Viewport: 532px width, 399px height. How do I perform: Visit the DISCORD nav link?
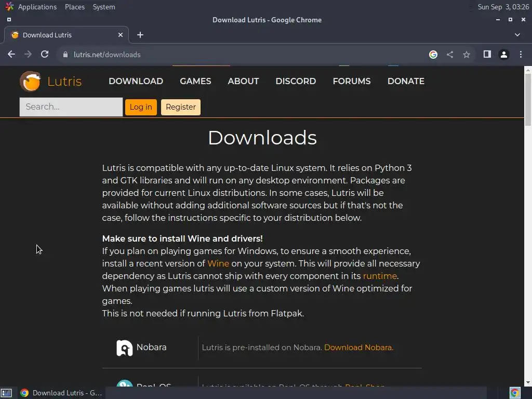point(296,81)
